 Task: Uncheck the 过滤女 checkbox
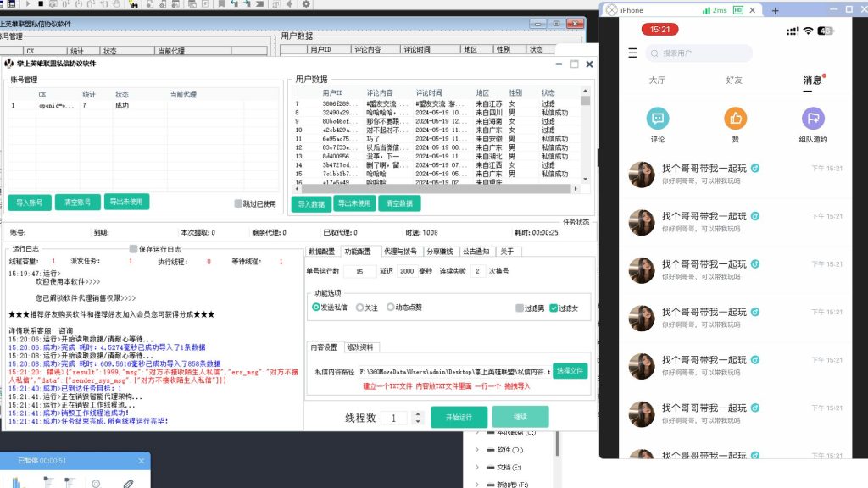[554, 308]
